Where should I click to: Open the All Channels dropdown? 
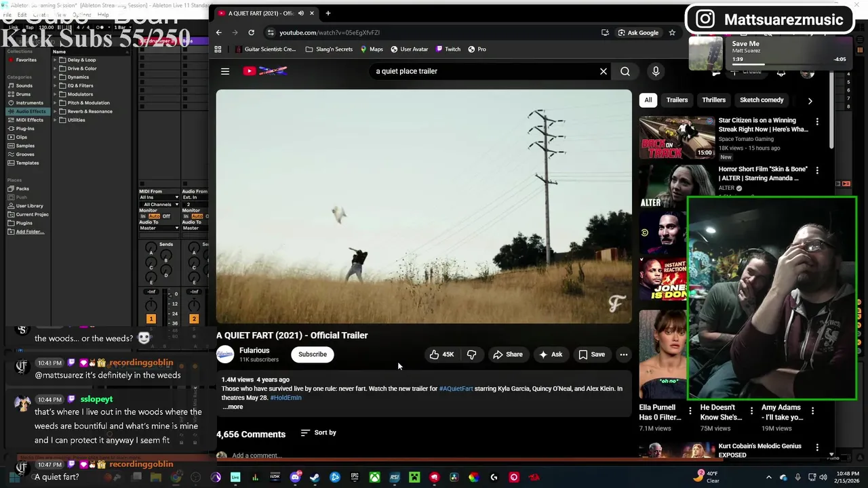pos(159,204)
